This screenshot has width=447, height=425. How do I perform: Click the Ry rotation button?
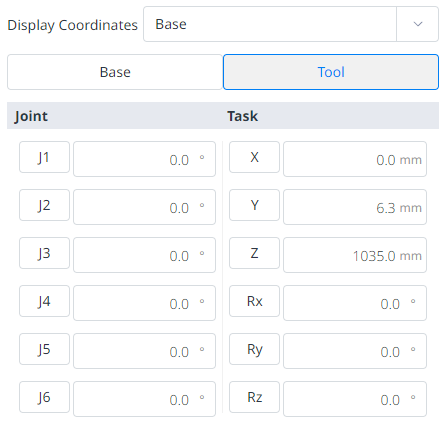point(254,349)
